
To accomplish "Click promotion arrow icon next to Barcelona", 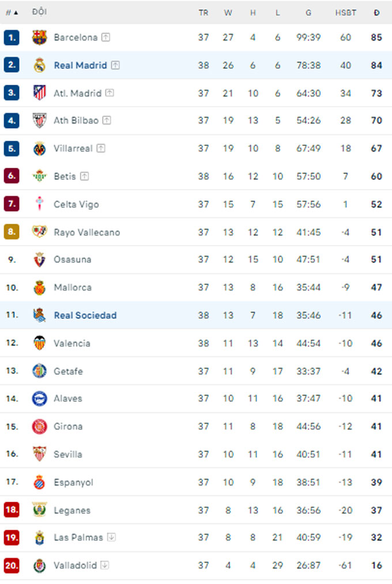I will coord(106,37).
